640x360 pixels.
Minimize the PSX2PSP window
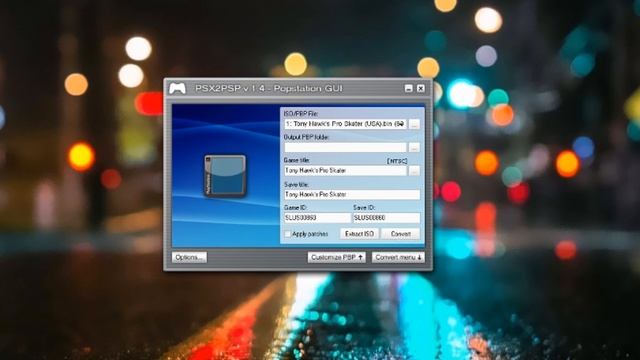pos(409,88)
